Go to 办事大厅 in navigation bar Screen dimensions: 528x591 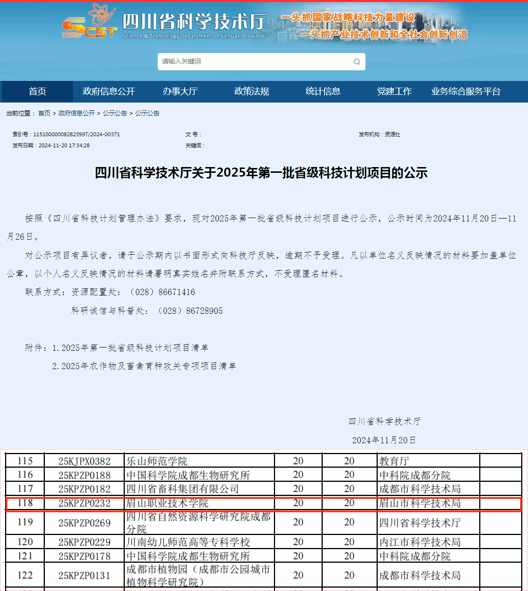pyautogui.click(x=180, y=91)
